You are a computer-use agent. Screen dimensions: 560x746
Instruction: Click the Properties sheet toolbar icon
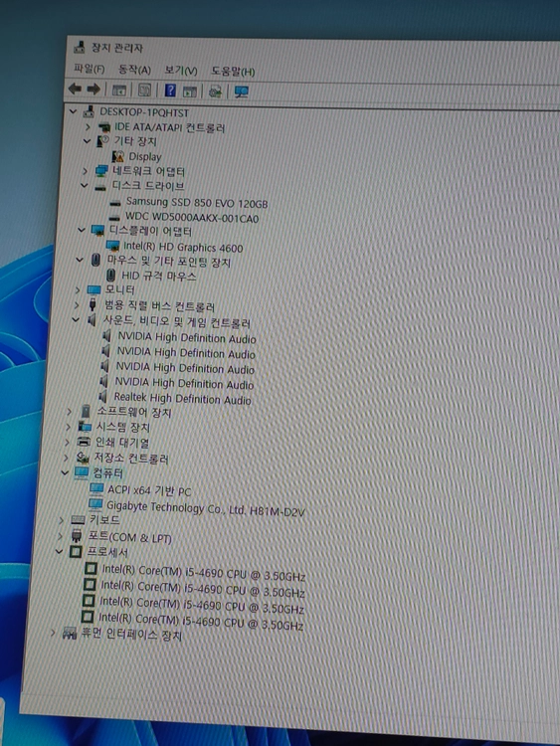[144, 90]
